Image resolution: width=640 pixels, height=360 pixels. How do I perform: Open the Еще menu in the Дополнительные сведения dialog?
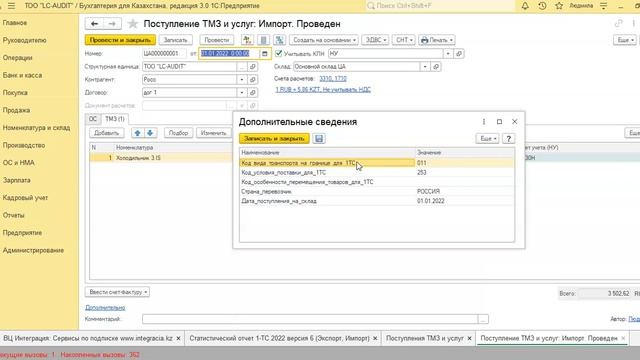pos(487,139)
